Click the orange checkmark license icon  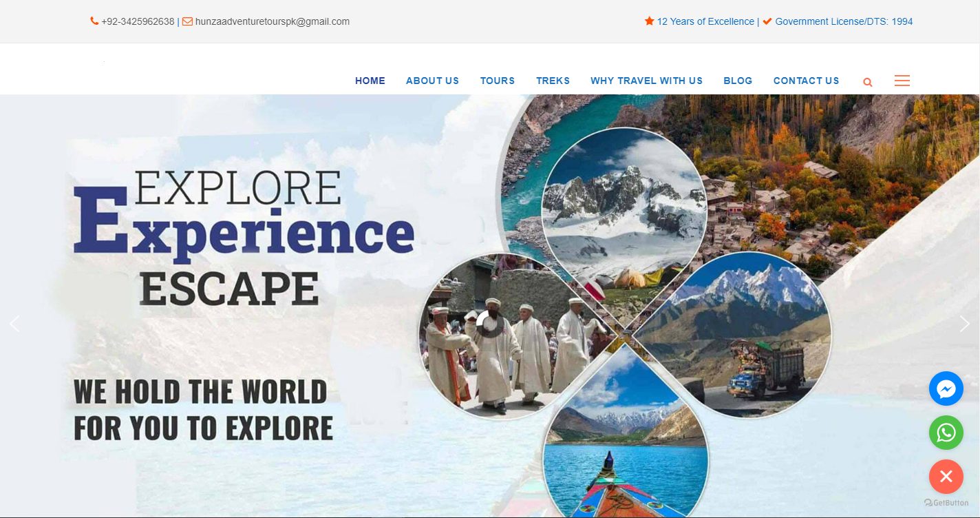click(767, 21)
